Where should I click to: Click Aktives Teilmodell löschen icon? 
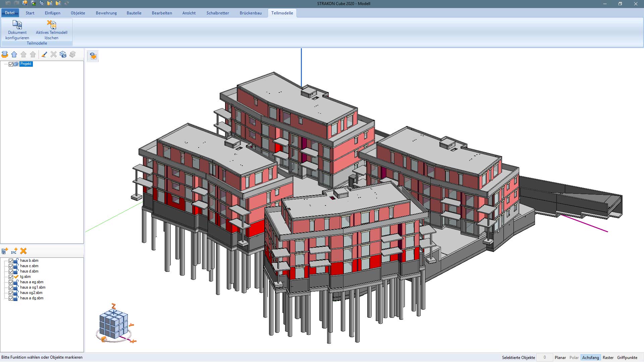click(51, 25)
